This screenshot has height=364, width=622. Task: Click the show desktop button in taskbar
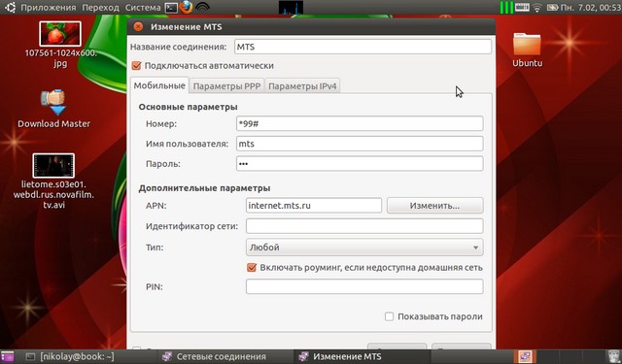pos(7,356)
